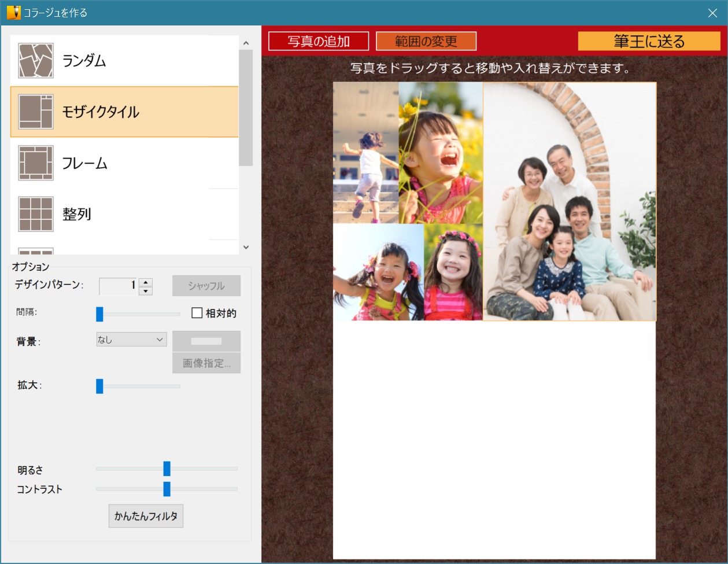
Task: Open the かんたんフィルタ button
Action: click(146, 516)
